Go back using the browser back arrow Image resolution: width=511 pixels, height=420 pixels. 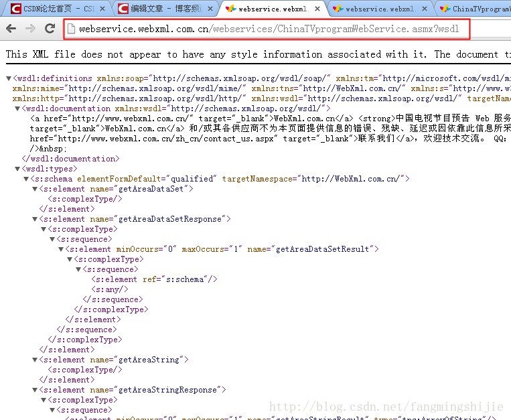point(11,29)
